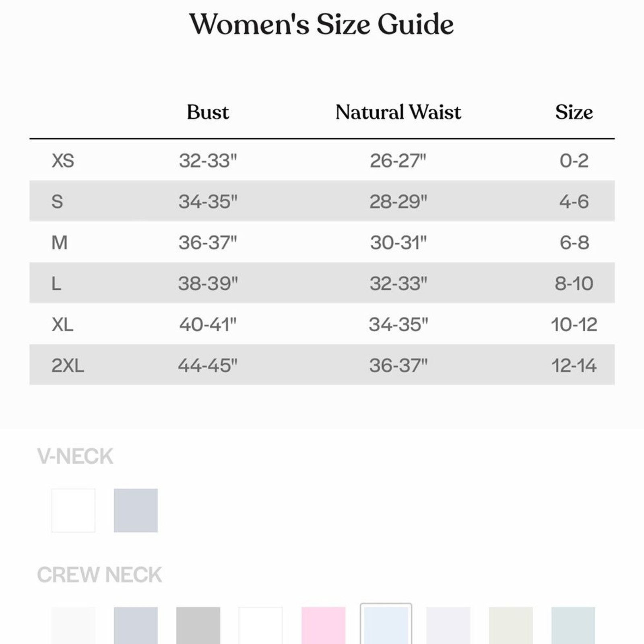
Task: Pick the white Crew Neck swatch beside gray
Action: point(261,625)
